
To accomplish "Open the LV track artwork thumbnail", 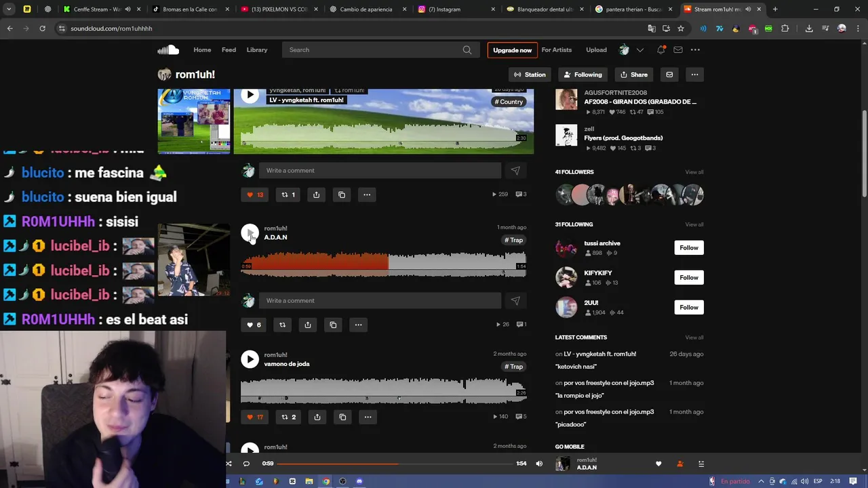I will [194, 121].
